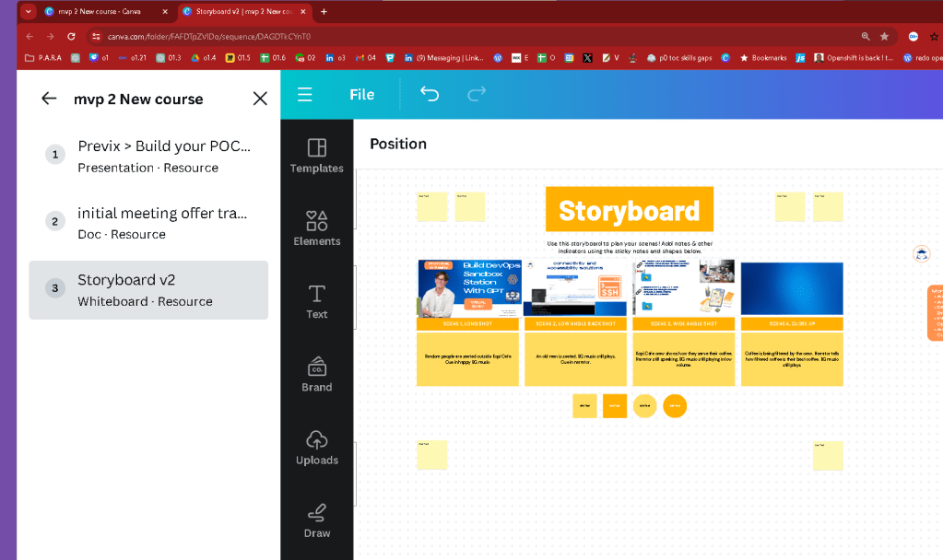Viewport: 943px width, 560px height.
Task: Open the X (Twitter) bookmark
Action: coord(587,58)
